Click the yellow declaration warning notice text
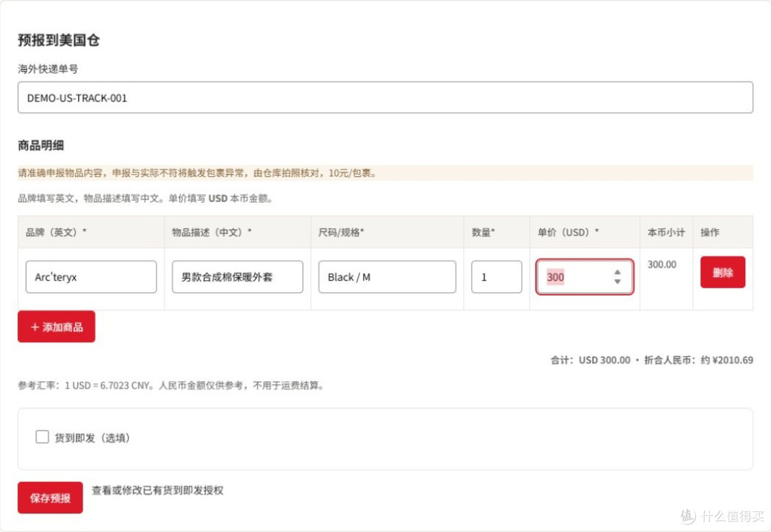 click(x=197, y=173)
